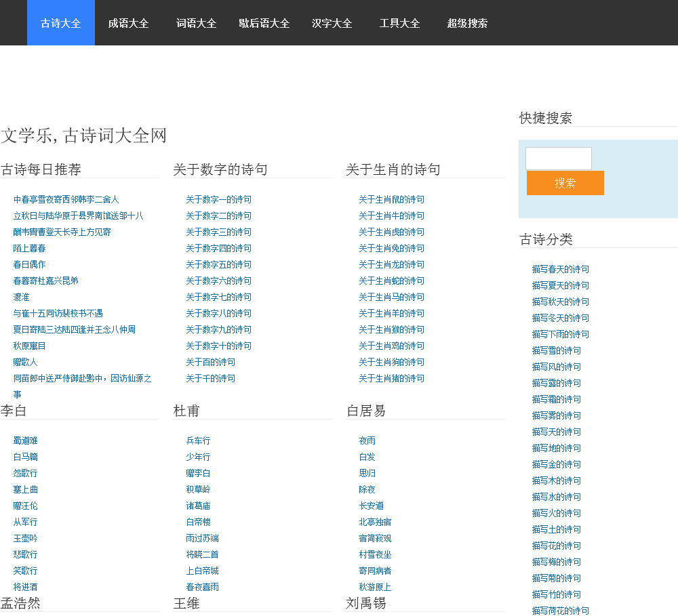
Task: Open the poem link 陌上暮春
Action: click(30, 249)
